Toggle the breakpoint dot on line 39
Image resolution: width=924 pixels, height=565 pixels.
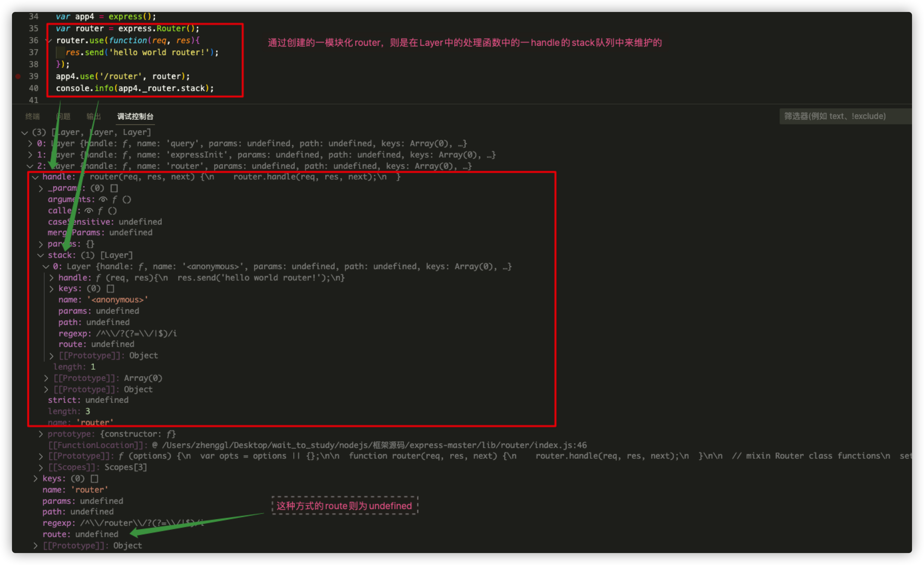click(x=18, y=76)
